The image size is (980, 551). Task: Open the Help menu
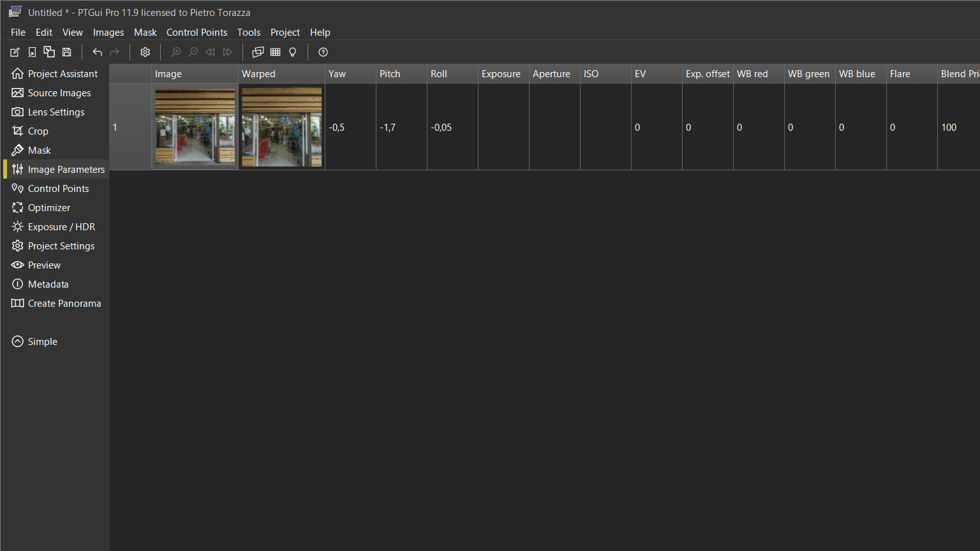click(x=320, y=33)
